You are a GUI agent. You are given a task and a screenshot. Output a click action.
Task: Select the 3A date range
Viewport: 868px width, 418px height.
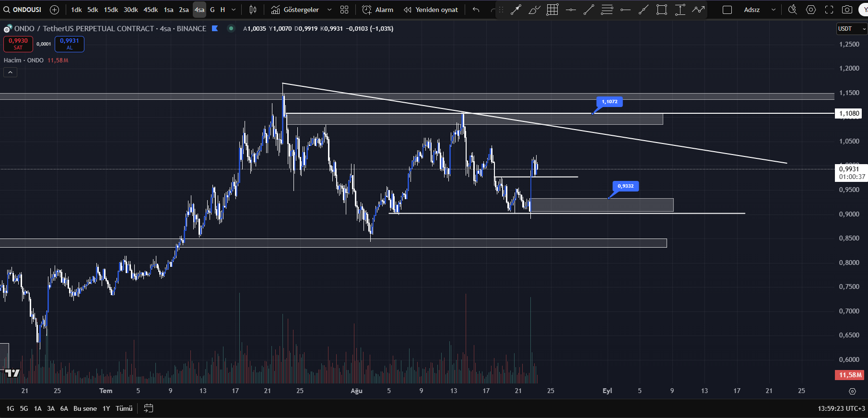coord(51,408)
